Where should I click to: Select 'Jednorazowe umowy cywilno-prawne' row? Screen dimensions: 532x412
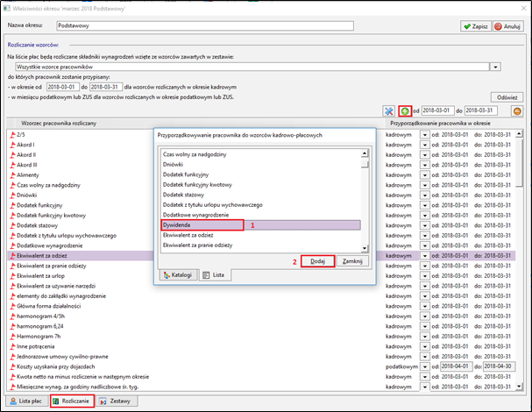[261, 357]
